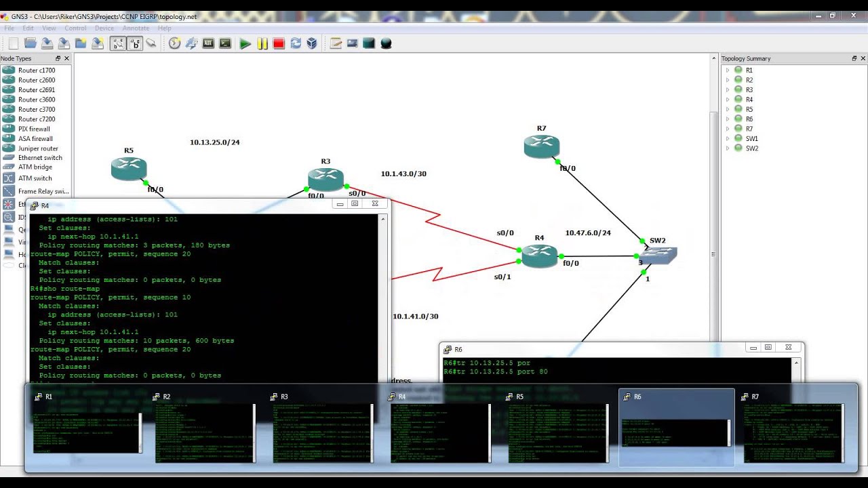Image resolution: width=868 pixels, height=488 pixels.
Task: Expand R4 in Topology Summary
Action: (x=728, y=100)
